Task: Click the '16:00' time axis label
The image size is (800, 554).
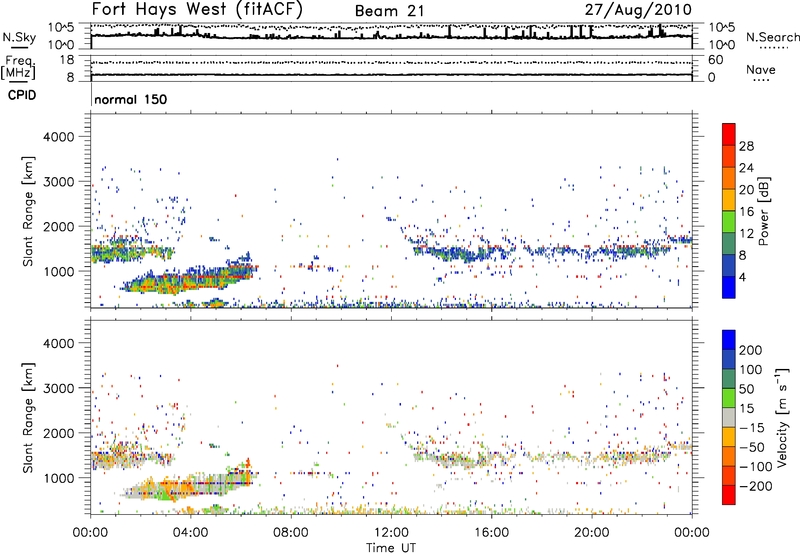Action: coord(491,533)
